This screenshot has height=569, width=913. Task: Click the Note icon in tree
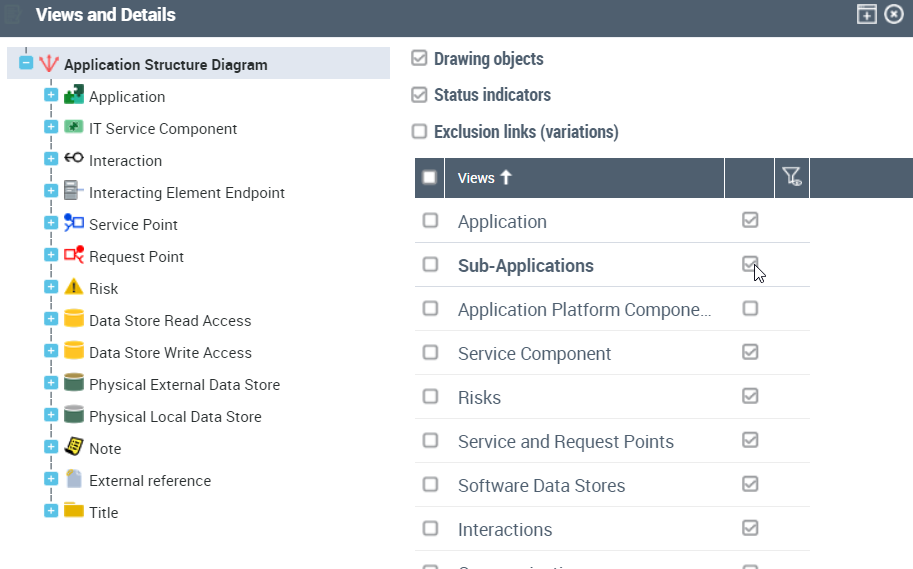74,448
